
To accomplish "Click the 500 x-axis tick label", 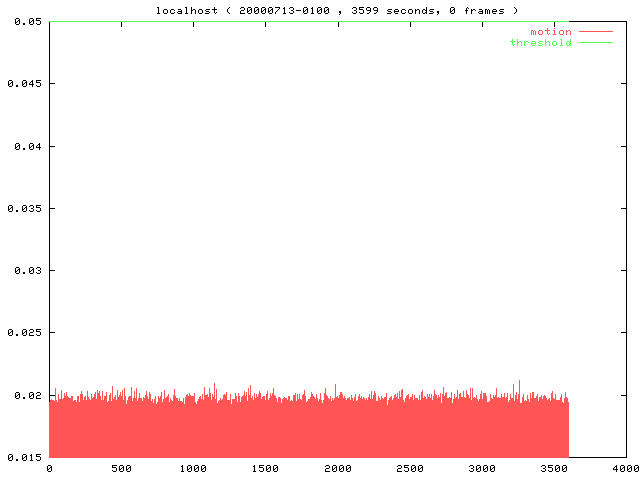I will [121, 468].
